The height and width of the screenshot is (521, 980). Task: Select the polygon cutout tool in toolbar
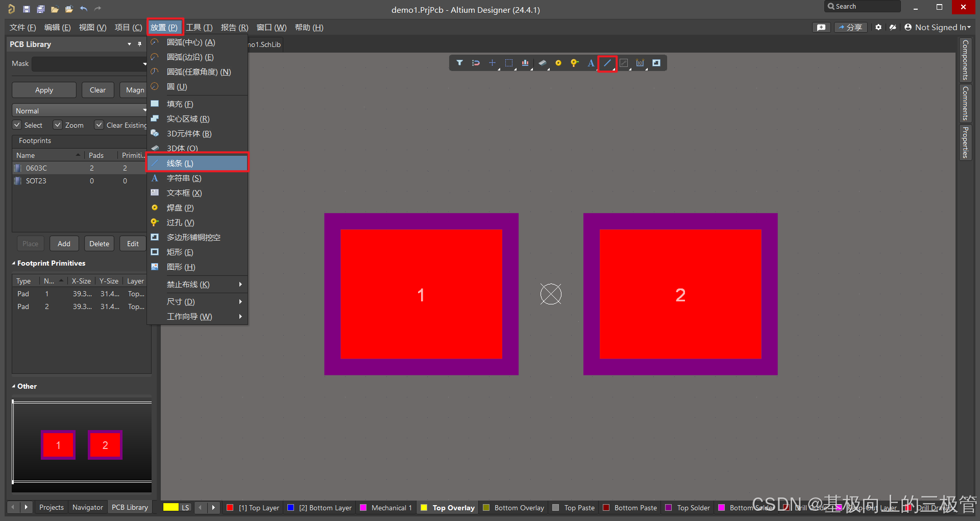point(656,63)
